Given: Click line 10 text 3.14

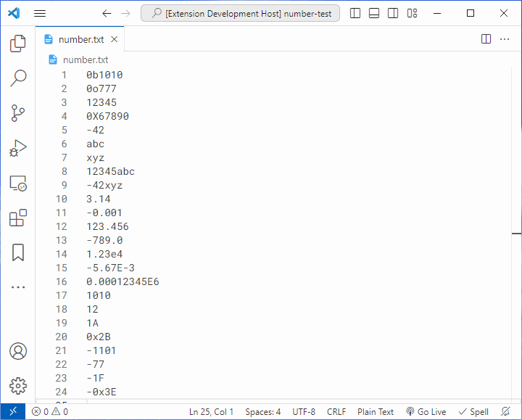Looking at the screenshot, I should click(99, 199).
